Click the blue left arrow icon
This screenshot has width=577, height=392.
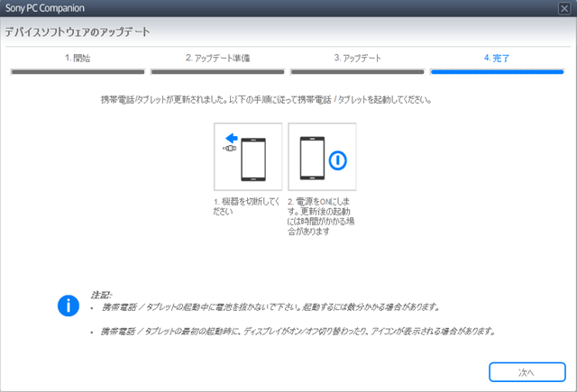(x=232, y=138)
